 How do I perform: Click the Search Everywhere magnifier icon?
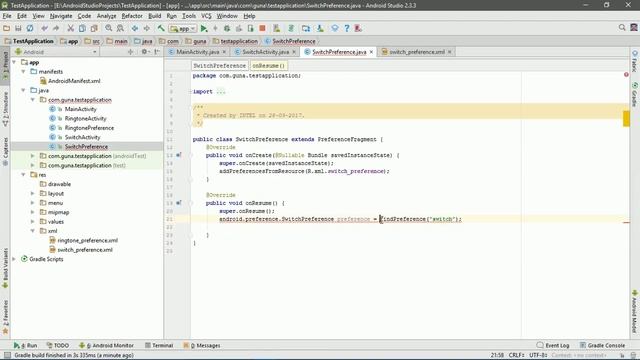(x=622, y=27)
